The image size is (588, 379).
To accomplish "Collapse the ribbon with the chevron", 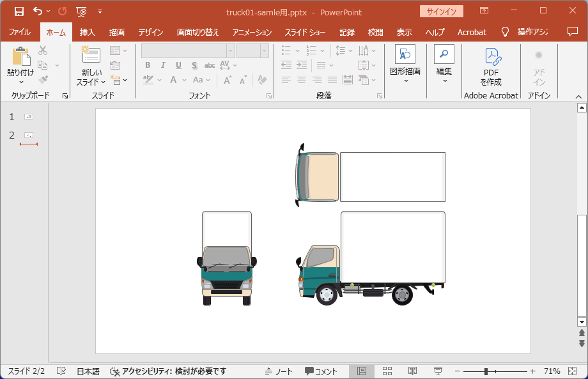I will tap(579, 97).
